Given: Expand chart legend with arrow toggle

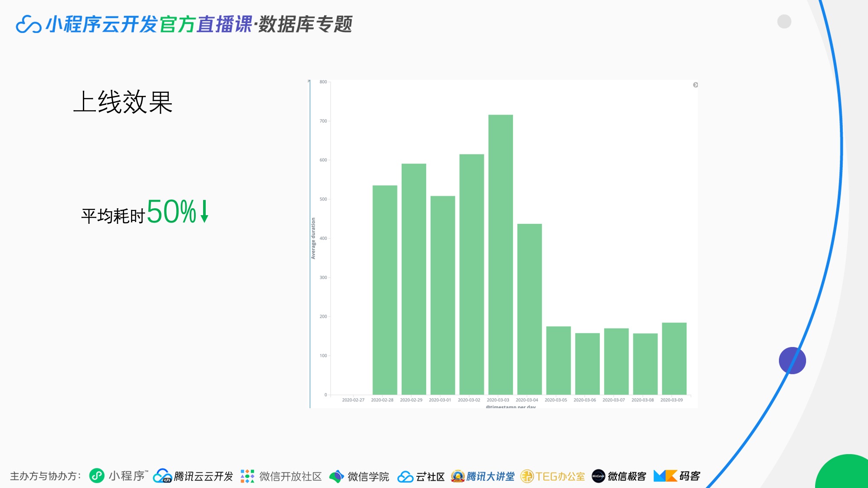Looking at the screenshot, I should pyautogui.click(x=695, y=85).
